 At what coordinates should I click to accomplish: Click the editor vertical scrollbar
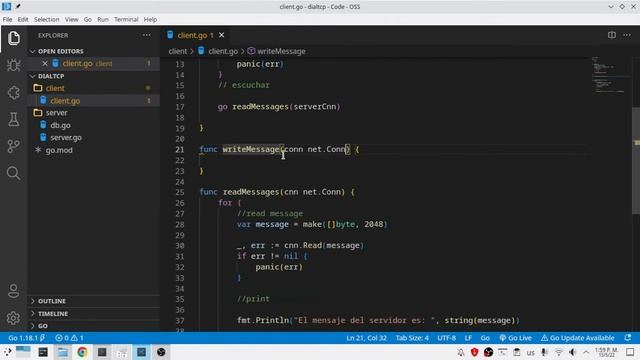(636, 160)
